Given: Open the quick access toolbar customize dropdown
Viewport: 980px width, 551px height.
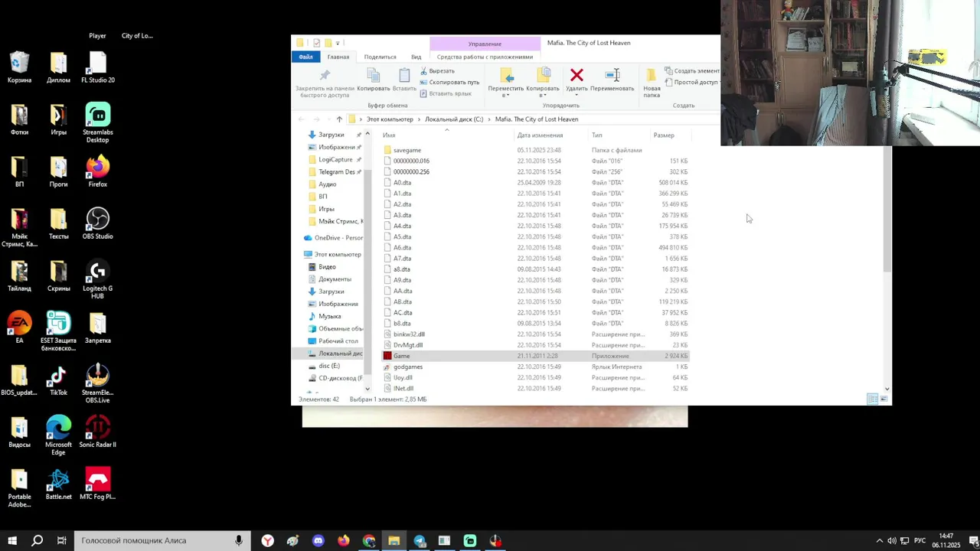Looking at the screenshot, I should point(338,43).
